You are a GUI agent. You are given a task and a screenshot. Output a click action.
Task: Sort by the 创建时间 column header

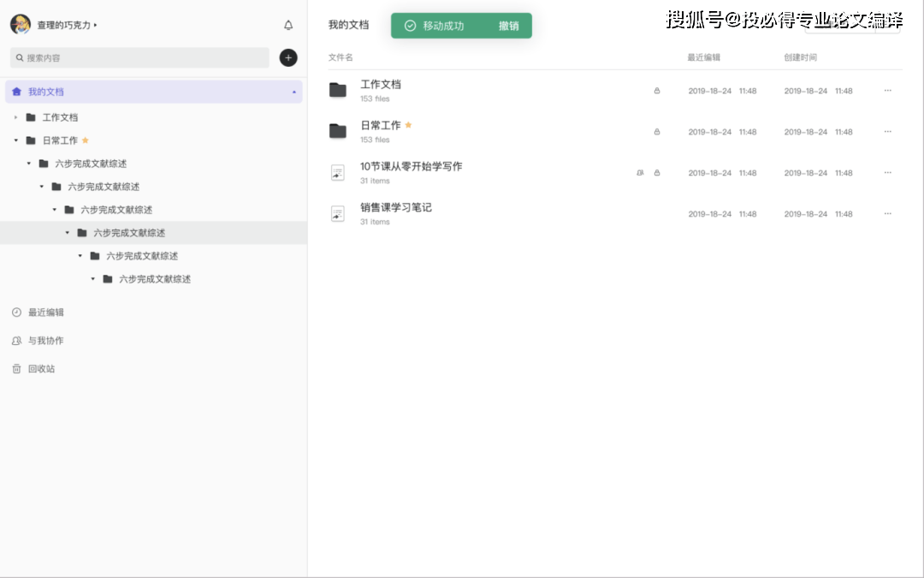click(800, 57)
